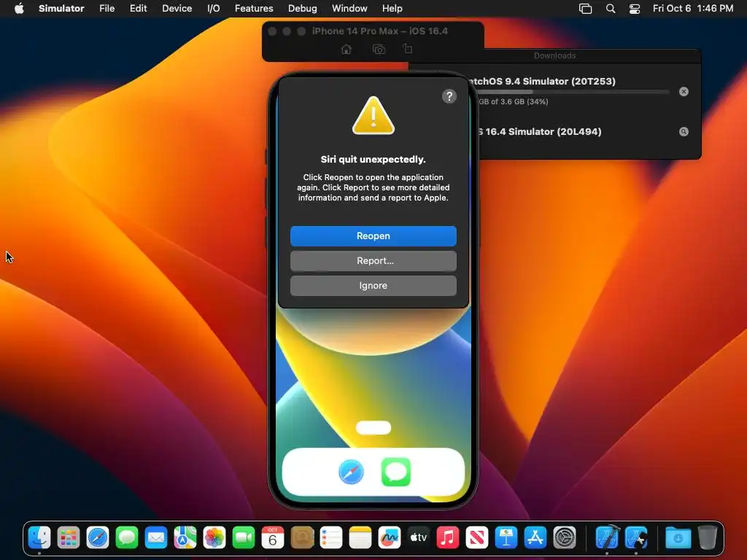Open the Simulator application menu

click(x=61, y=9)
